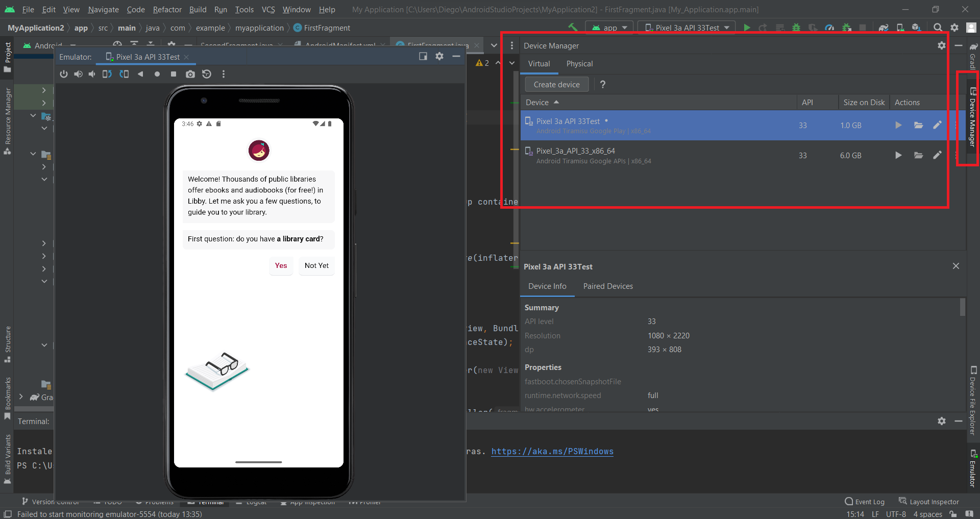Raise emulator volume with Volume Up icon
The width and height of the screenshot is (980, 519).
pyautogui.click(x=78, y=74)
